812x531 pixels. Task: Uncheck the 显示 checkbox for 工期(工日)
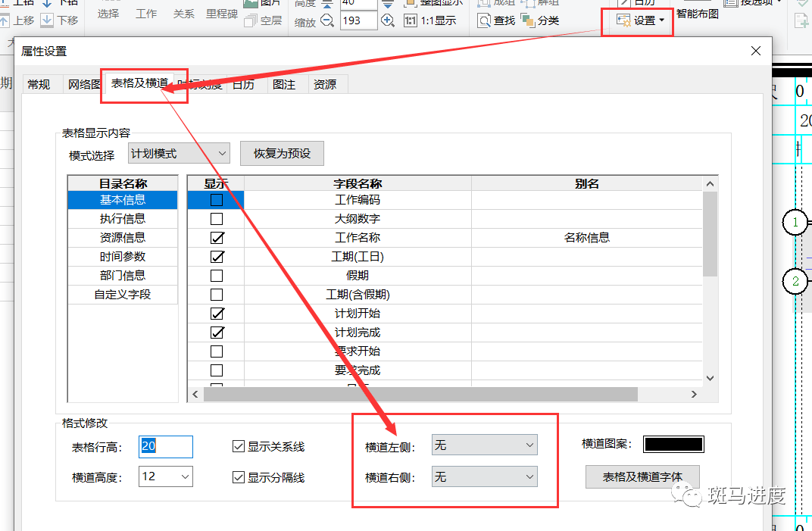tap(217, 257)
